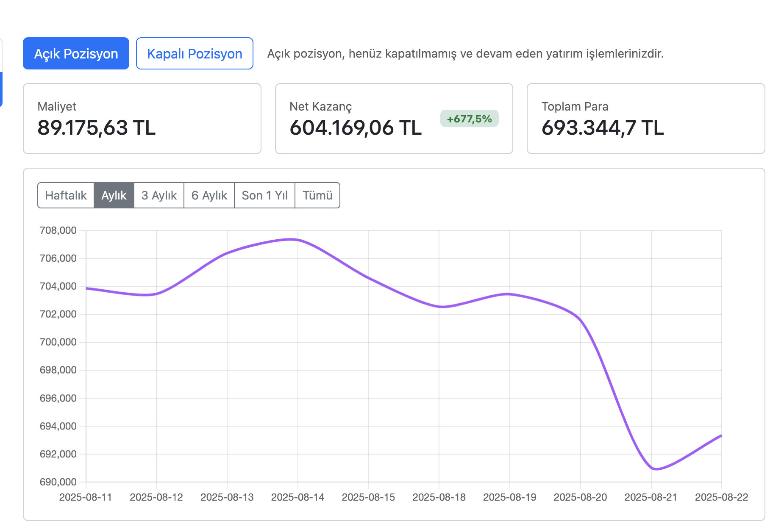The image size is (784, 532).
Task: Click the line's first point at 2025-08-11
Action: (x=86, y=288)
